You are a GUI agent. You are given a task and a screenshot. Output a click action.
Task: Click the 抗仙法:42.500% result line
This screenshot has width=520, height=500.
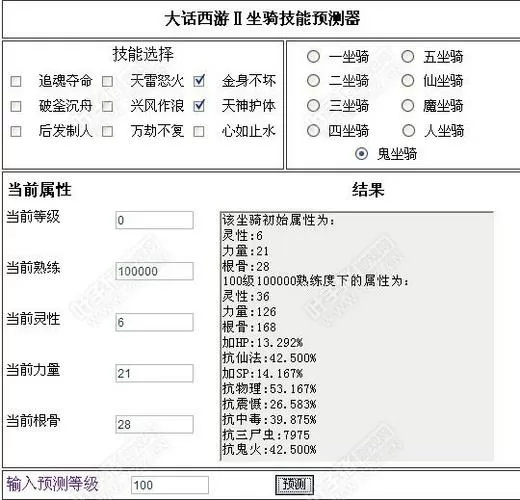tap(269, 358)
